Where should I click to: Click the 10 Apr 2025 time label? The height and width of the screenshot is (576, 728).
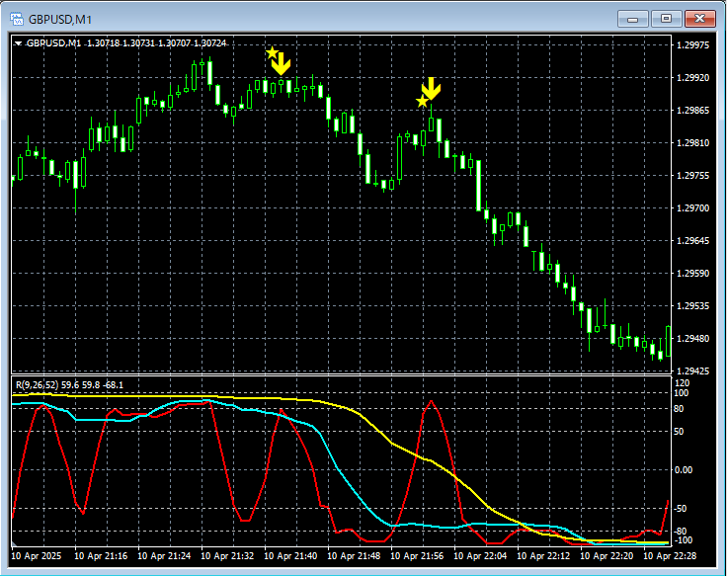point(37,555)
